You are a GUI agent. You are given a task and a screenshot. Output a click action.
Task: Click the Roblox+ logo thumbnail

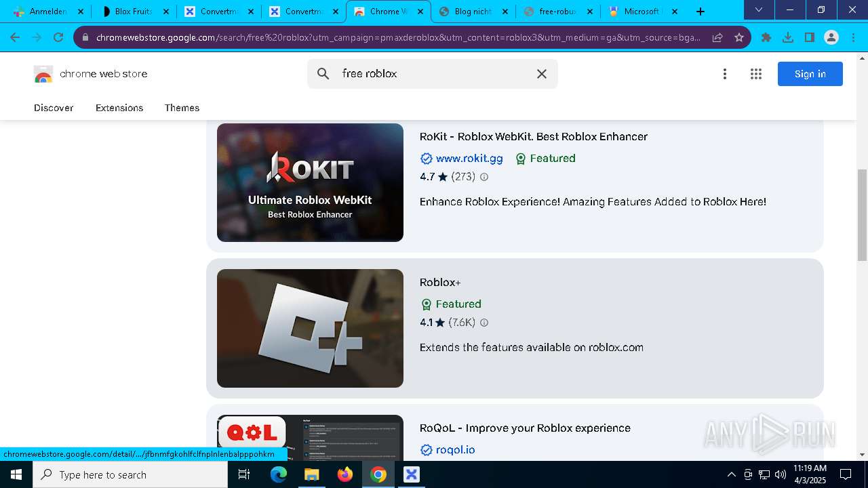pos(310,328)
